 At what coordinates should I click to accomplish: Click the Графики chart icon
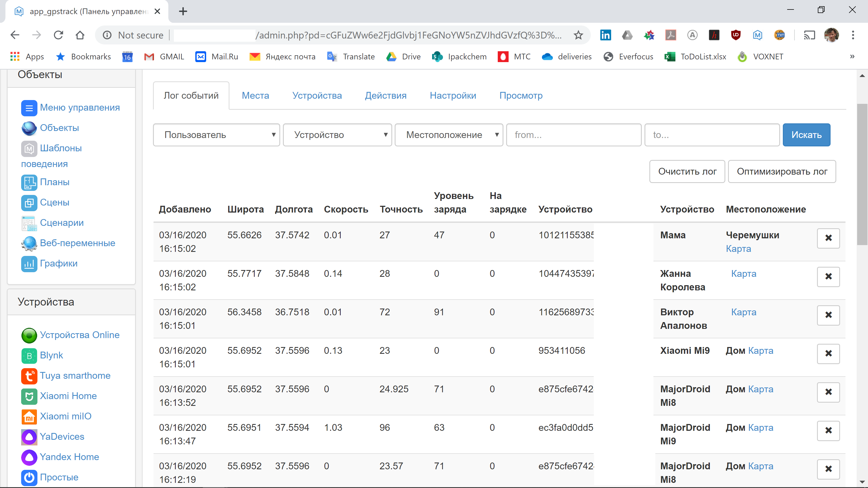(x=29, y=264)
